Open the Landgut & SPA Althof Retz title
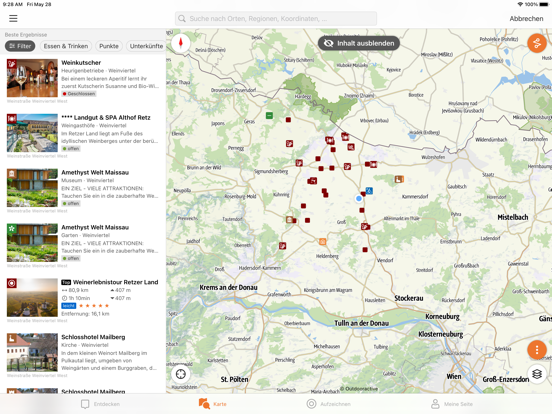This screenshot has width=552, height=414. (x=106, y=118)
